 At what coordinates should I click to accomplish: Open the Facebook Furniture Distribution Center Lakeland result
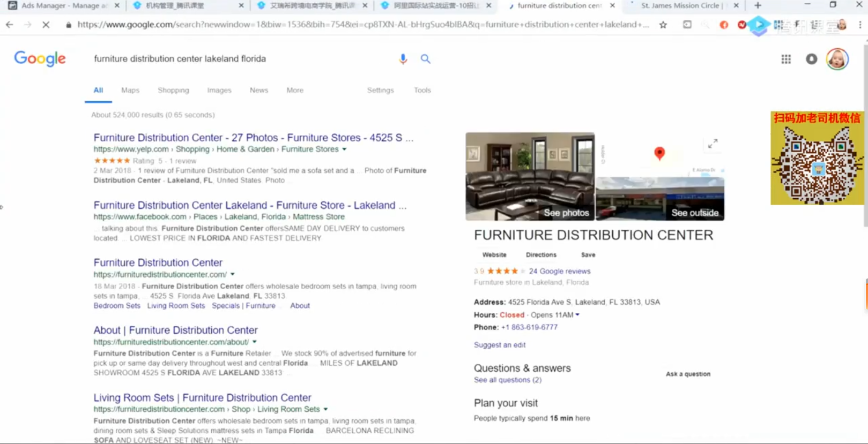click(x=250, y=205)
